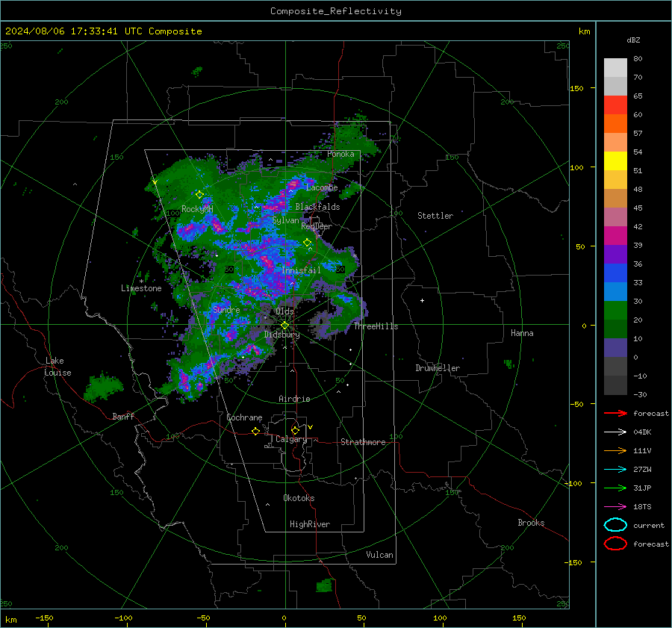Click the asterisk marker above Limestone

click(x=141, y=282)
